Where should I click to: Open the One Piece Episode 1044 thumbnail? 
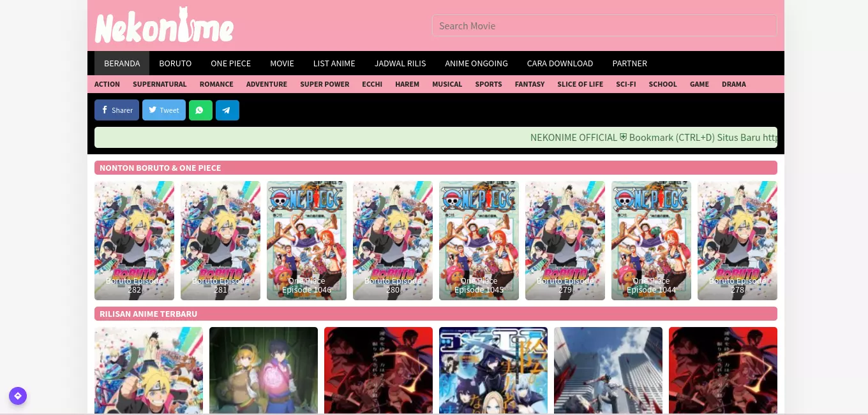(651, 240)
